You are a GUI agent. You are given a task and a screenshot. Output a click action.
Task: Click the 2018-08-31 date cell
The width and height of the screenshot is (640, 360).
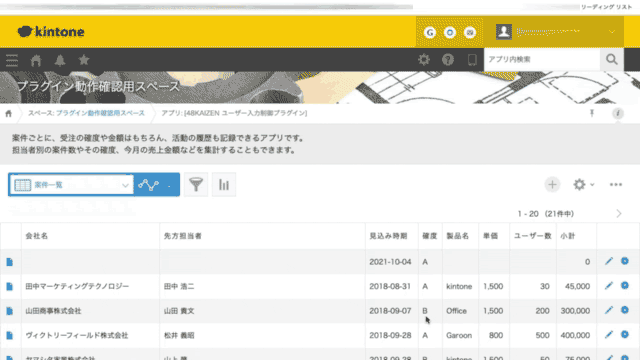click(390, 287)
